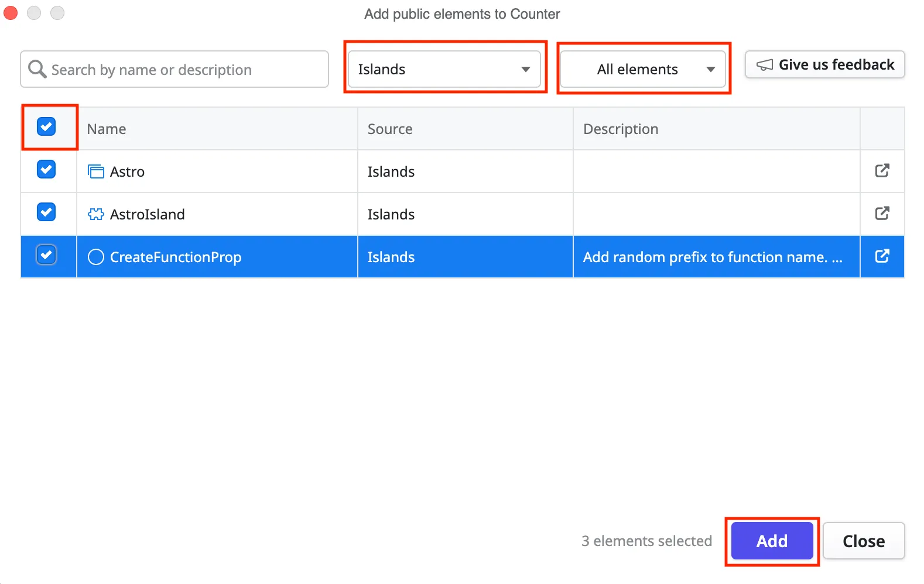Toggle the select-all header checkbox
This screenshot has width=924, height=584.
click(46, 126)
